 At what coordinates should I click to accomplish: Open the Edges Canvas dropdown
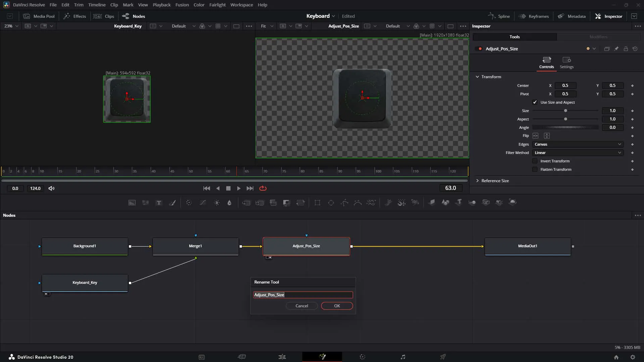click(578, 144)
